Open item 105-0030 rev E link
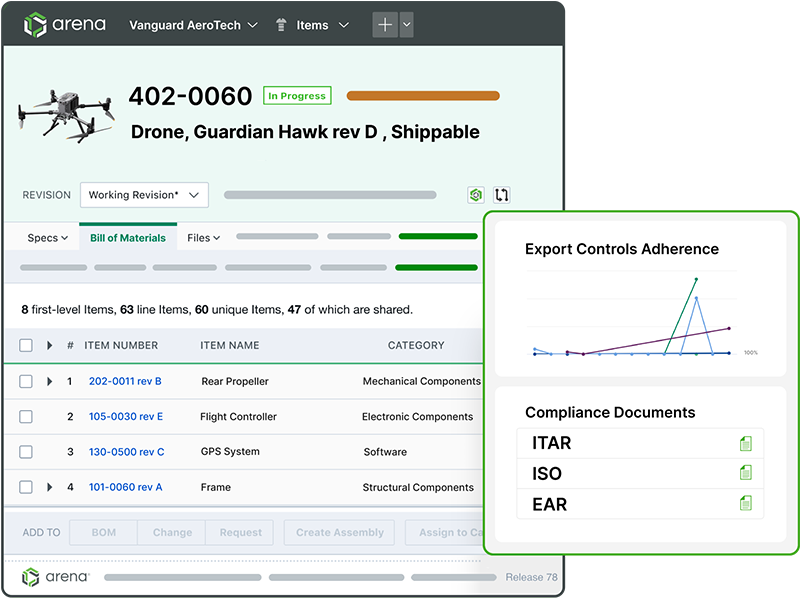 click(126, 416)
